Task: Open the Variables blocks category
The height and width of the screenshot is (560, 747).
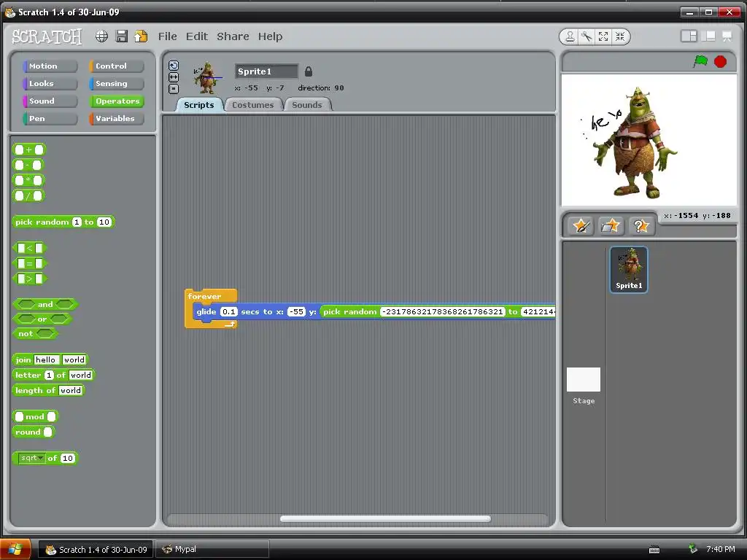Action: coord(116,119)
